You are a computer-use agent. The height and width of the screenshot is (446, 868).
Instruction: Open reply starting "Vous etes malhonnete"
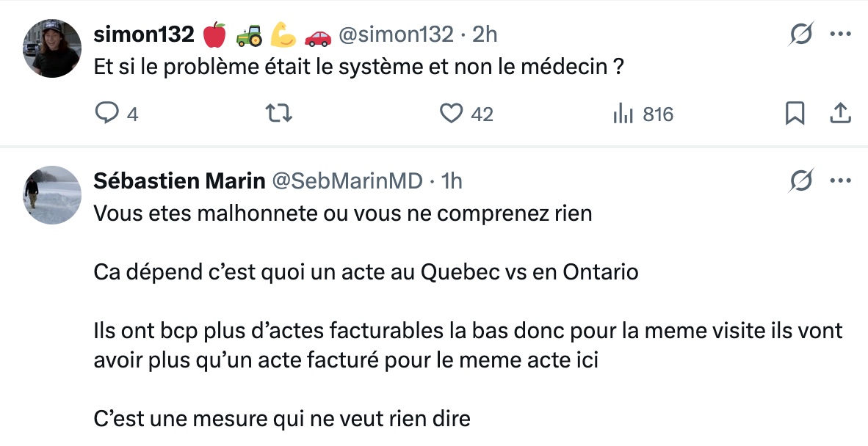point(343,214)
